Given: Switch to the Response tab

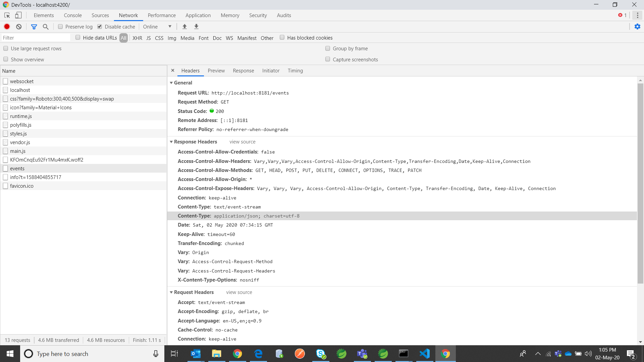Looking at the screenshot, I should click(243, 71).
